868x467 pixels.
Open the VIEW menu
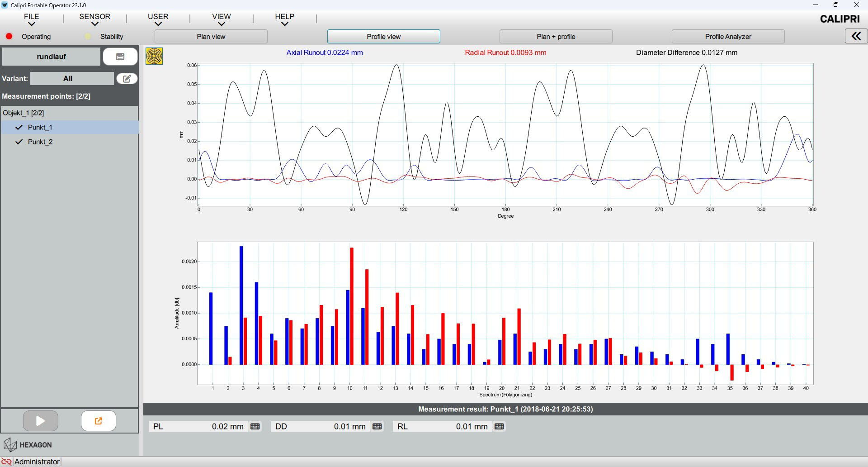[222, 16]
